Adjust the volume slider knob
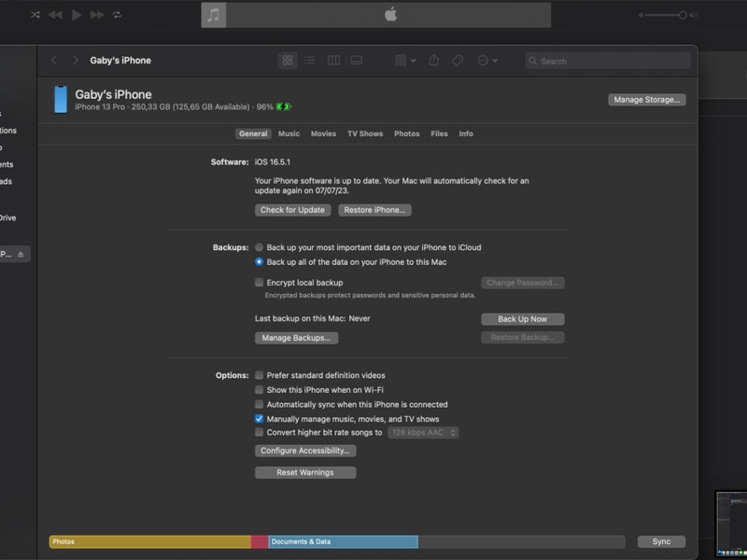The height and width of the screenshot is (560, 747). point(683,15)
